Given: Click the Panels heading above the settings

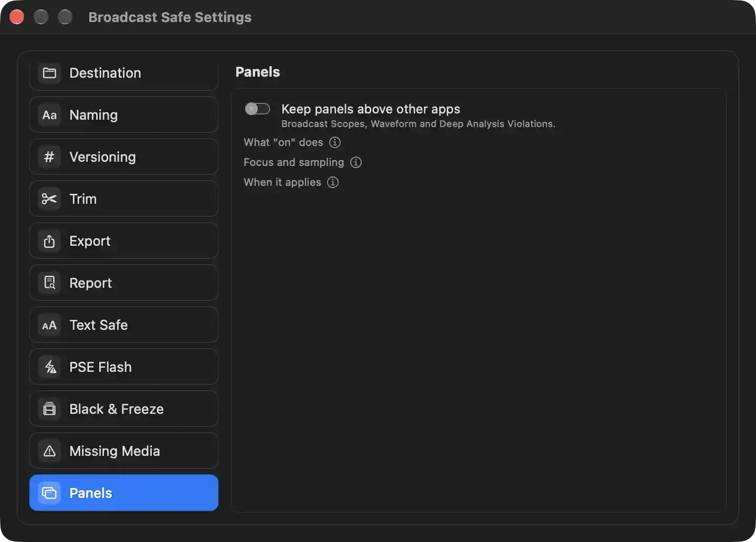Looking at the screenshot, I should click(x=258, y=72).
